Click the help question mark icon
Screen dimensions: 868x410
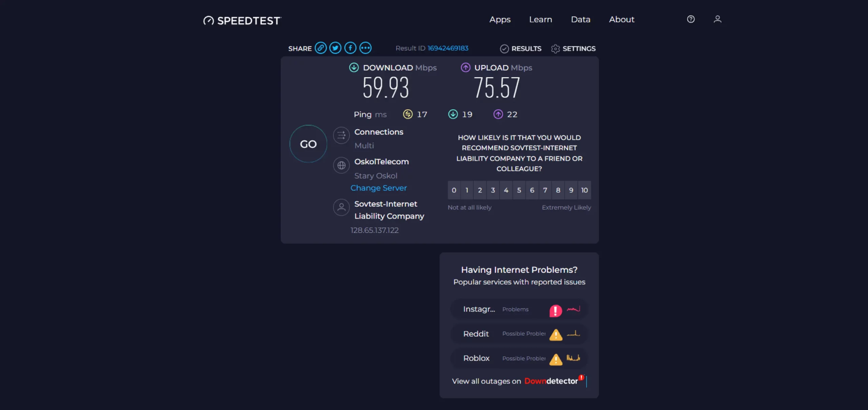coord(691,19)
